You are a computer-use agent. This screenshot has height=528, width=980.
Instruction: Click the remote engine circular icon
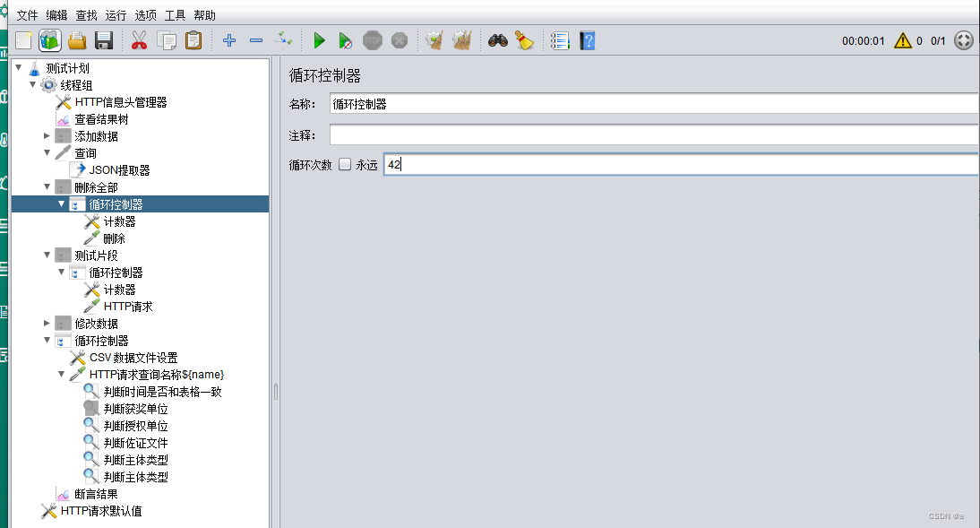click(964, 40)
